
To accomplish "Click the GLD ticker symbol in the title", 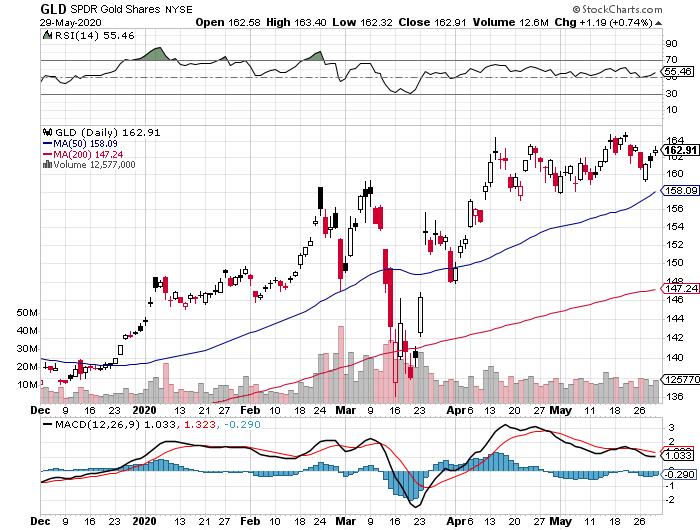I will click(53, 9).
